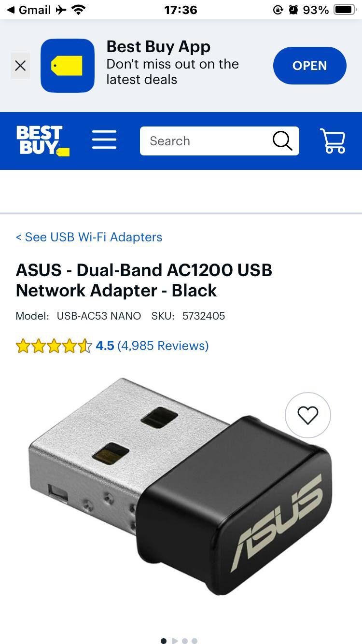Open the shopping cart

coord(333,141)
